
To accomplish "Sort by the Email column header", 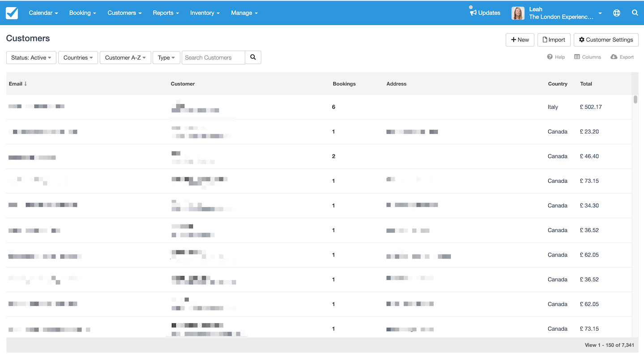I will (x=18, y=84).
